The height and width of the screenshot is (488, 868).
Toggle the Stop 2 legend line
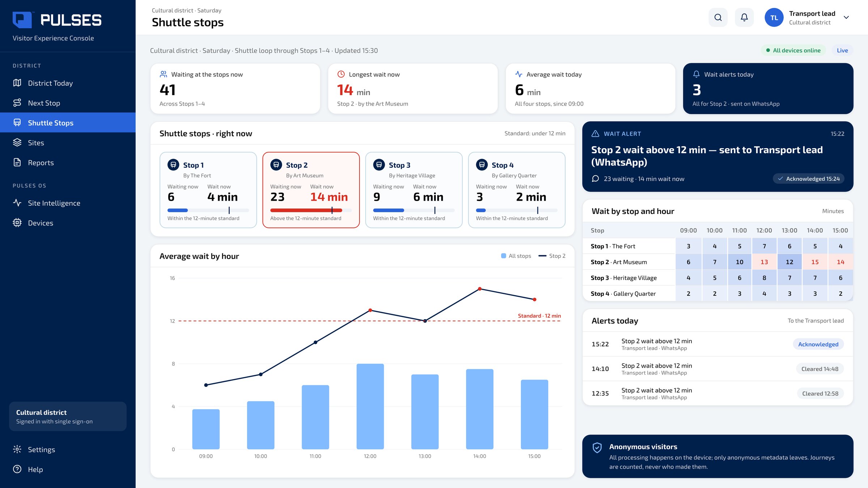(552, 256)
